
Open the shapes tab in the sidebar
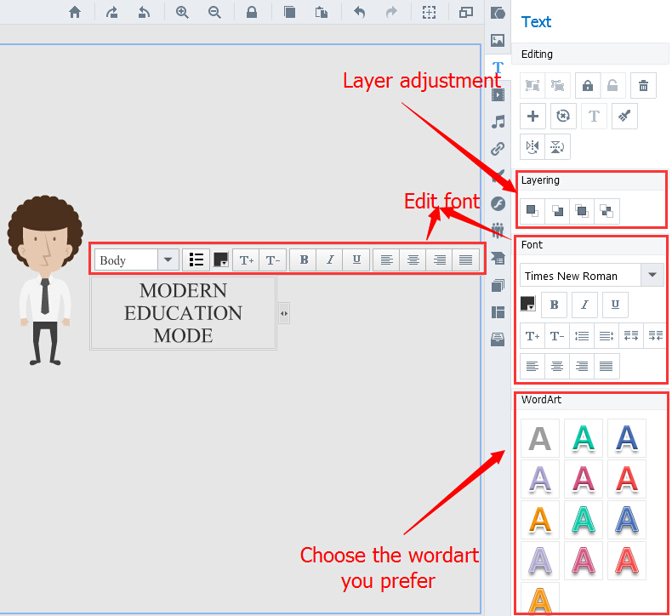coord(498,13)
